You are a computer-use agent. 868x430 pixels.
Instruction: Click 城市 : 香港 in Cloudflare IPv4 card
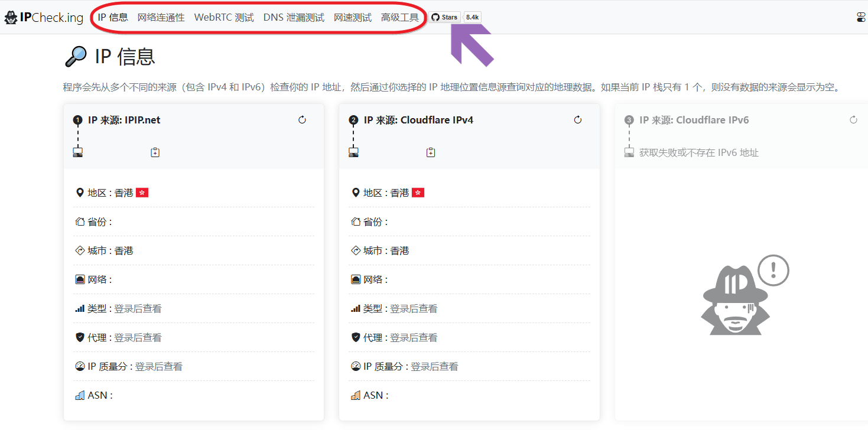(386, 250)
